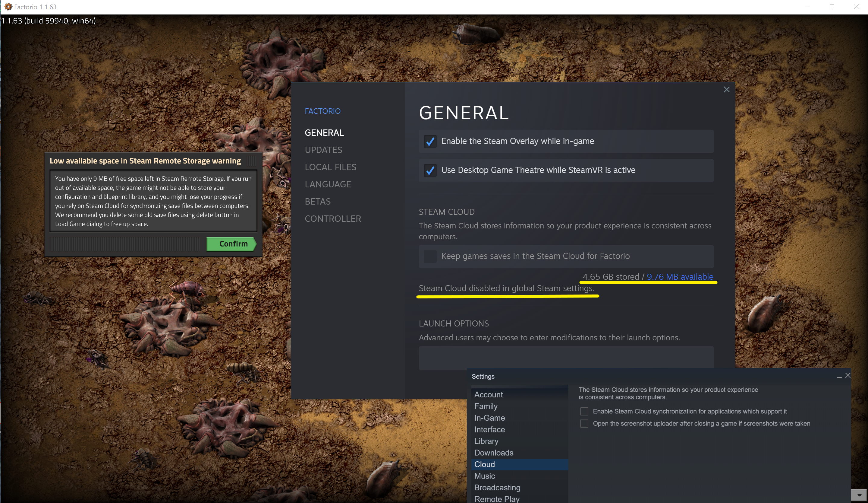Check Keep games saves in Steam Cloud
The height and width of the screenshot is (503, 868).
(x=430, y=256)
